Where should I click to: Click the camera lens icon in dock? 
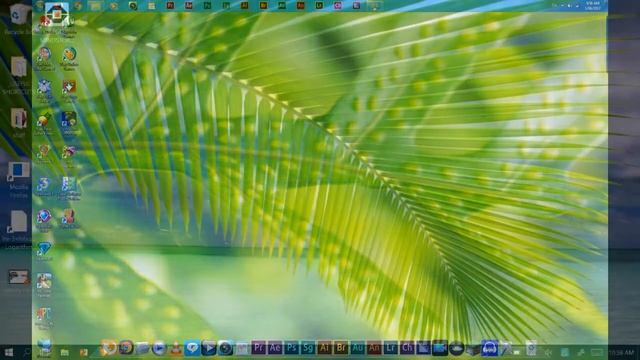click(225, 348)
